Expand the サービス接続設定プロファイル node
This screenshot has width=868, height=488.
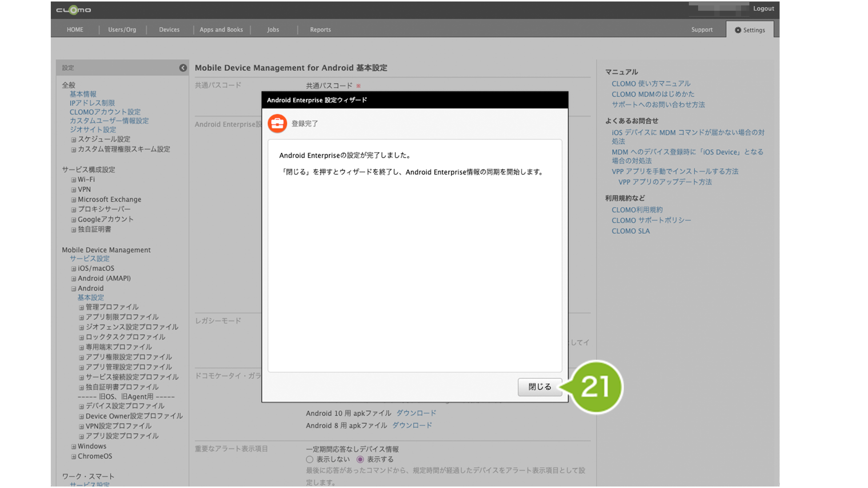82,378
